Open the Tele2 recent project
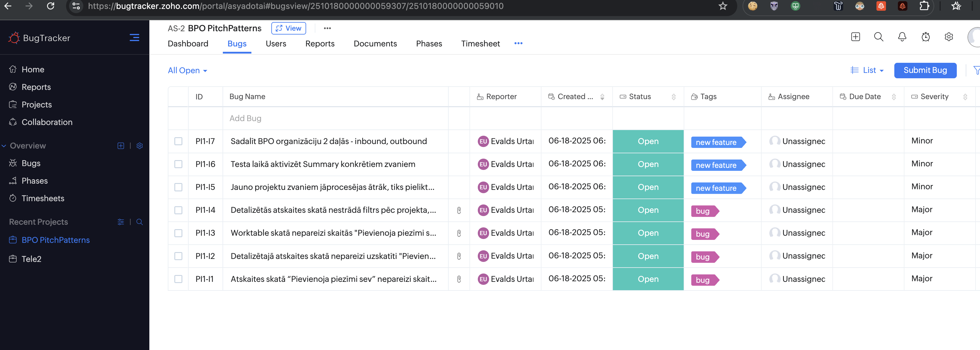The width and height of the screenshot is (980, 350). 31,259
